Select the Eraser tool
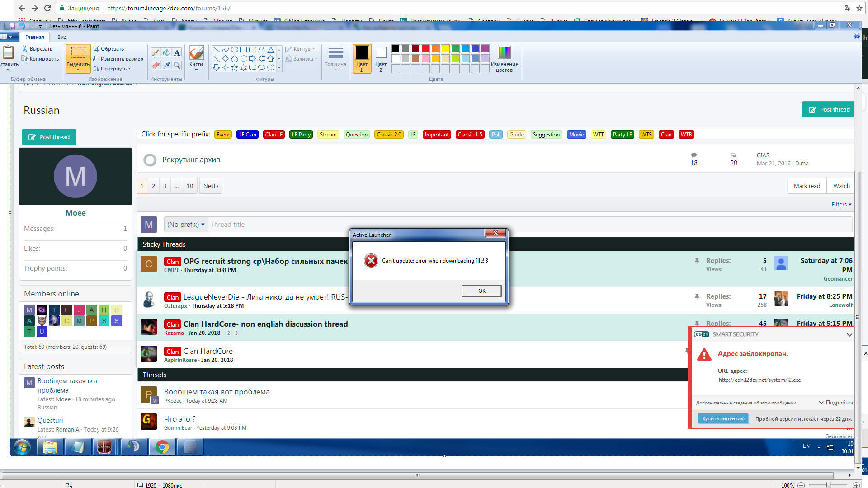The width and height of the screenshot is (868, 488). 156,66
